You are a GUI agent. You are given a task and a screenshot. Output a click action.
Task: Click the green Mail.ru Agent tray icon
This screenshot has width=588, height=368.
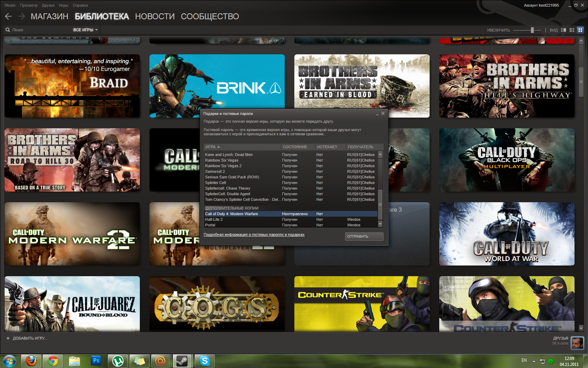pos(551,361)
